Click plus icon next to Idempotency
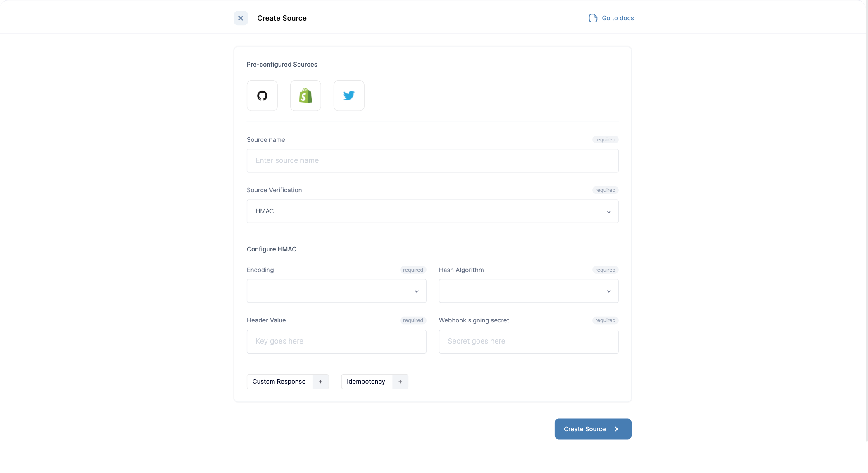This screenshot has height=473, width=868. pos(400,382)
